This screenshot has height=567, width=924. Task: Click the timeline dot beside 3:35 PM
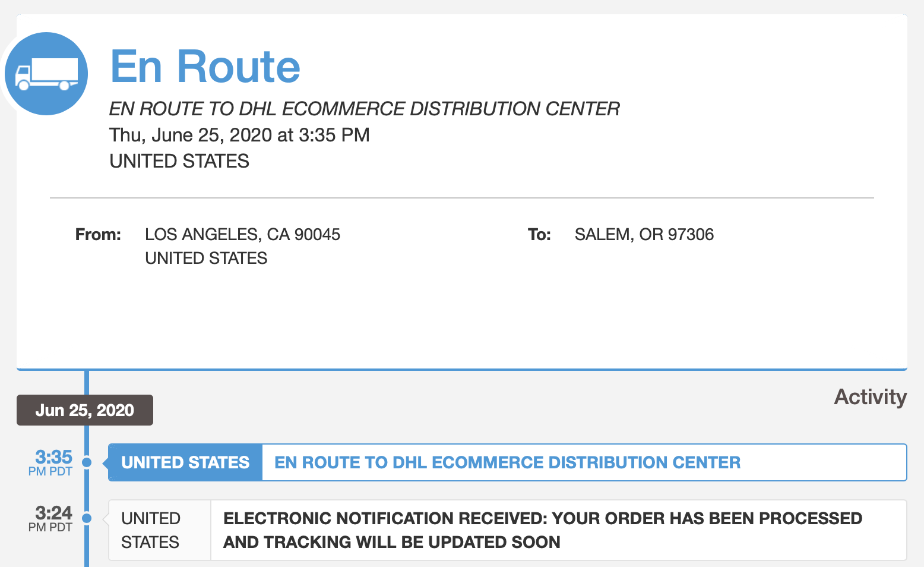(x=87, y=462)
